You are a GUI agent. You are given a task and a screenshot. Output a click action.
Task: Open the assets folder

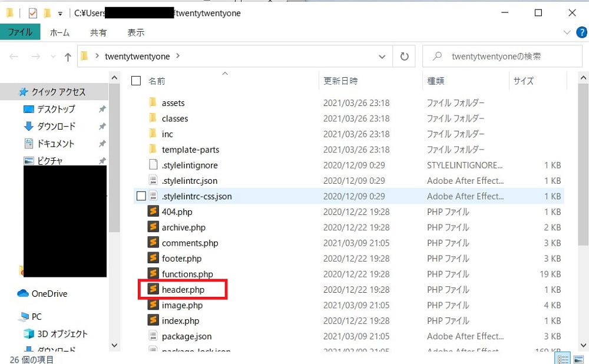click(x=174, y=102)
